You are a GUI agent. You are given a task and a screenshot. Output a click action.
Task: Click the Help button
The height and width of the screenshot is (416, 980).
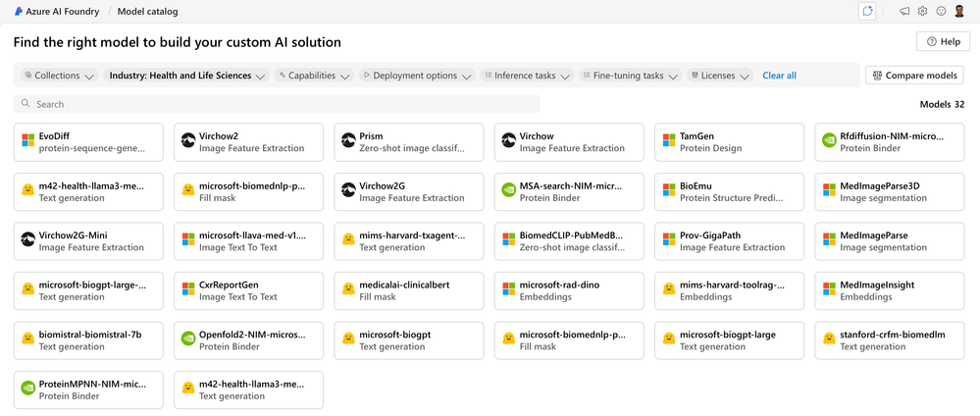943,41
